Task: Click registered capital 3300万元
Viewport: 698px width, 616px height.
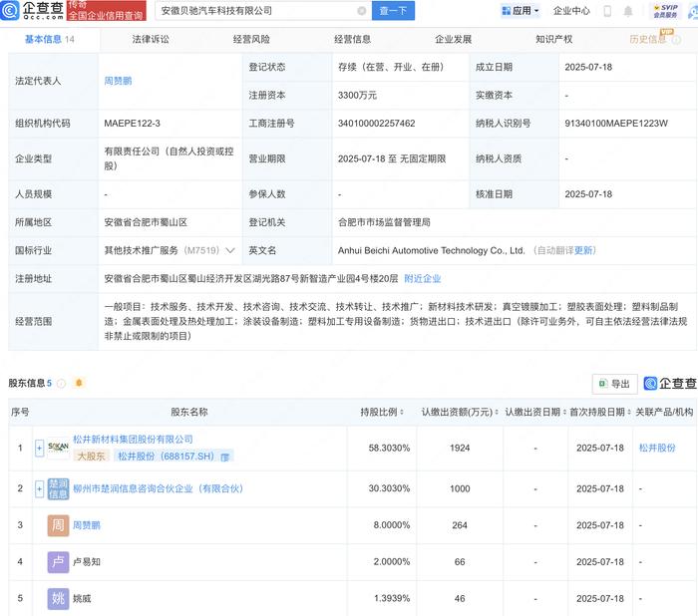Action: click(357, 96)
